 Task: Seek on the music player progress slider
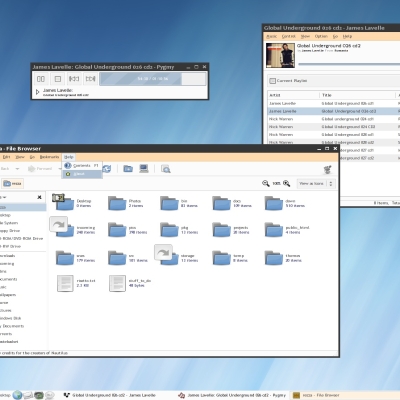(x=349, y=64)
